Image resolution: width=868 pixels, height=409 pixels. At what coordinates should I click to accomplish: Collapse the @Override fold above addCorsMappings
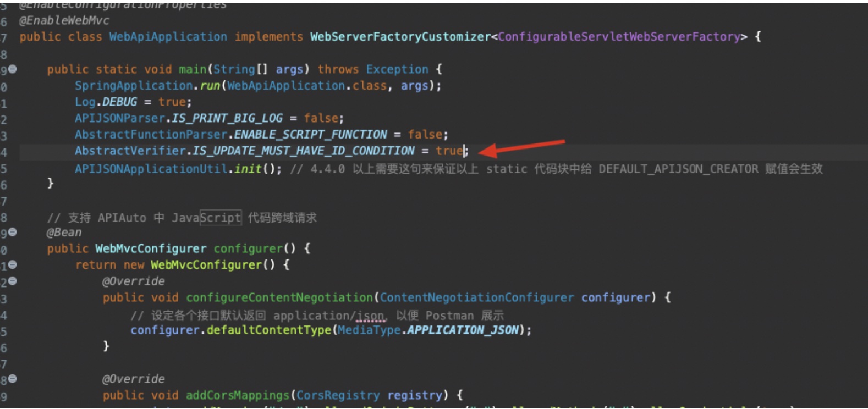(13, 379)
